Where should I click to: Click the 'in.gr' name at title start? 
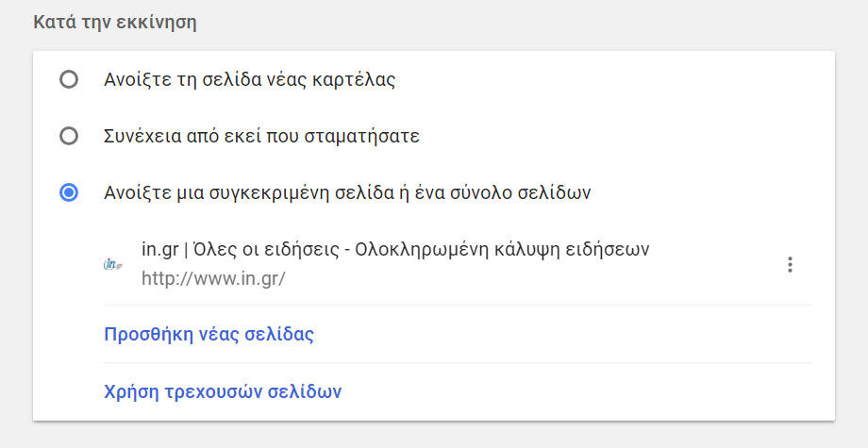coord(160,249)
